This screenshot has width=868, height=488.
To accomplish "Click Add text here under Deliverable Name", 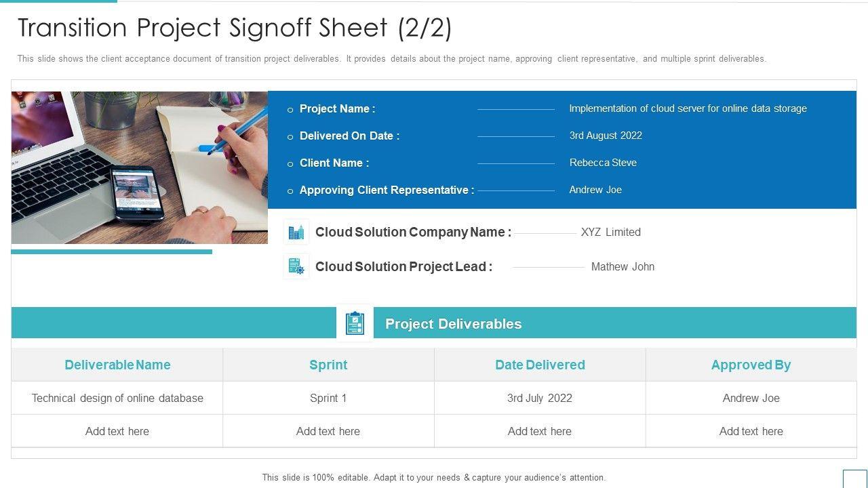I will 117,431.
